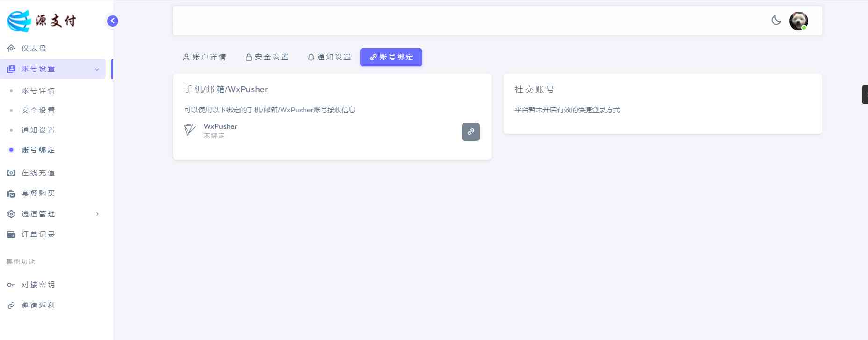Open 安全设置 in the sidebar submenu
Viewport: 868px width, 340px height.
coord(38,111)
